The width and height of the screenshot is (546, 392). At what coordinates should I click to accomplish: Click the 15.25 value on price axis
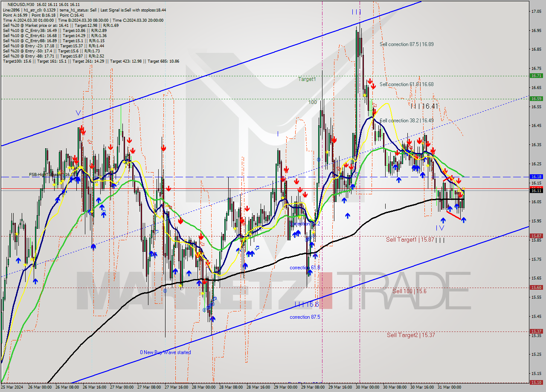pos(536,355)
